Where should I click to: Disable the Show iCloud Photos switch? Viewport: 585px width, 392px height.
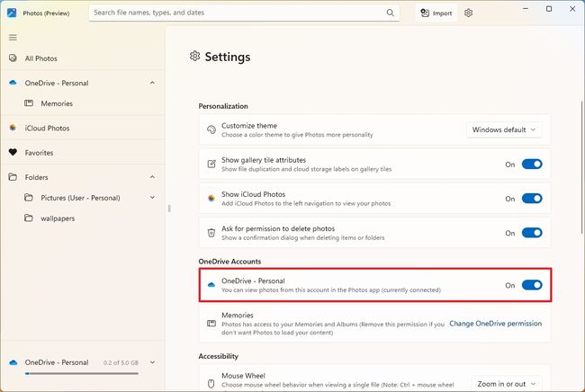point(532,199)
